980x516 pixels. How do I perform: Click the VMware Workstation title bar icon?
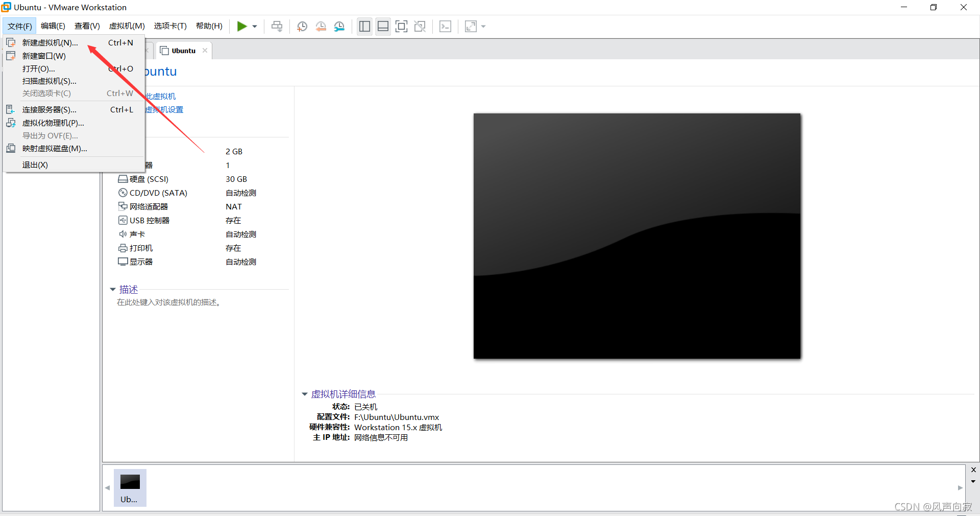(x=6, y=7)
